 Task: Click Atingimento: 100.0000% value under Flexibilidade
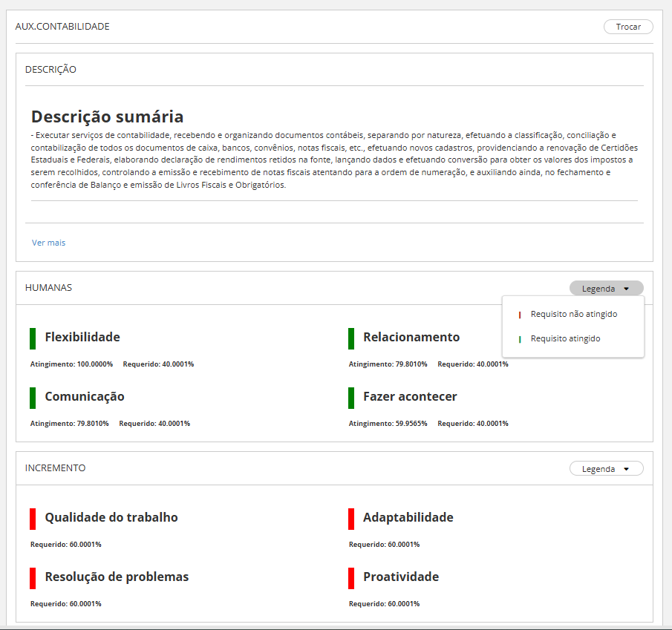pyautogui.click(x=71, y=364)
